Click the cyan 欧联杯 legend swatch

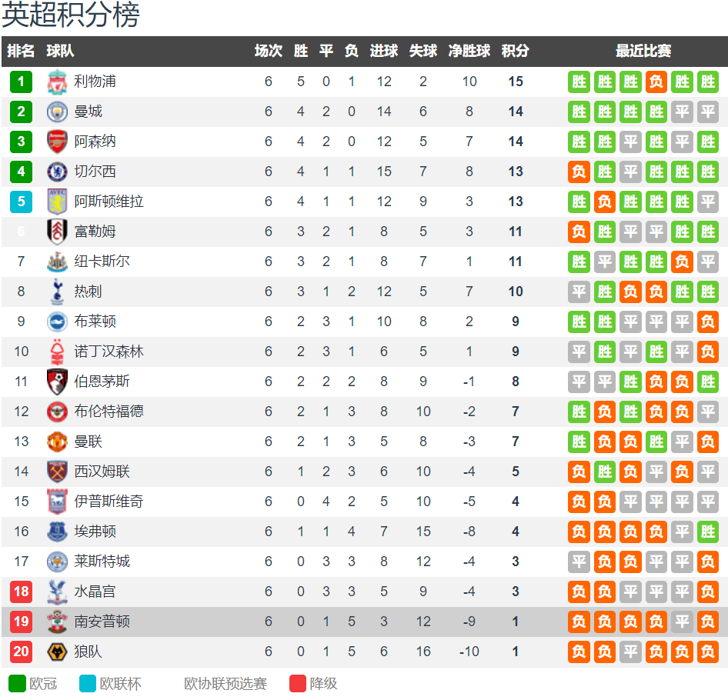coord(88,683)
